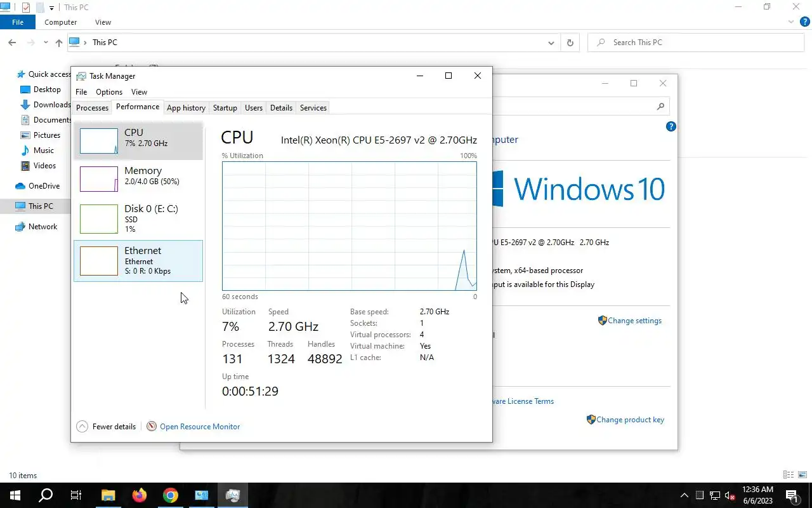Click the This PC address bar path

point(105,43)
